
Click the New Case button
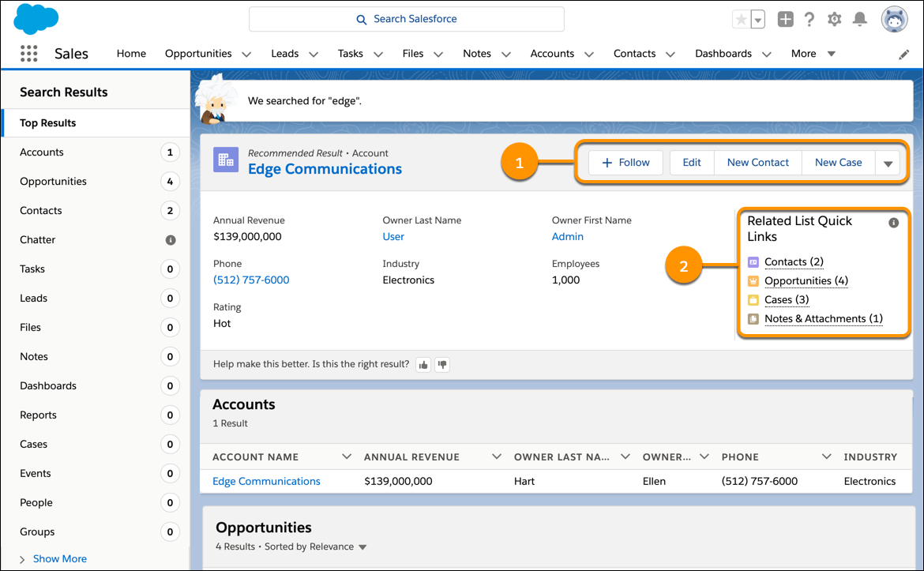[838, 163]
